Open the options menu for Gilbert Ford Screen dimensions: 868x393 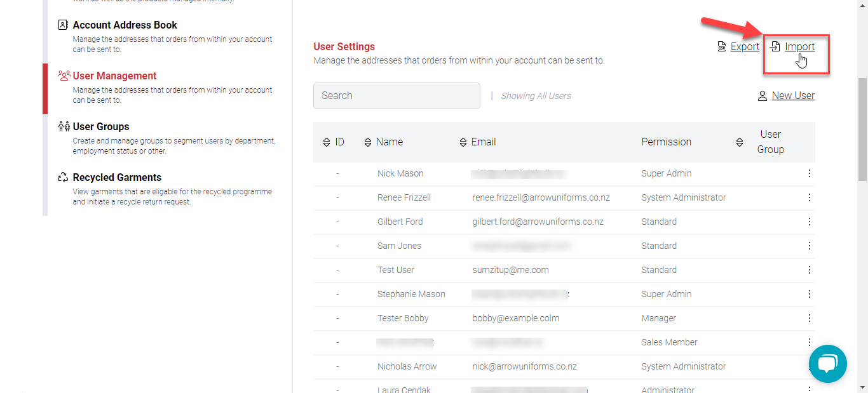pos(809,222)
